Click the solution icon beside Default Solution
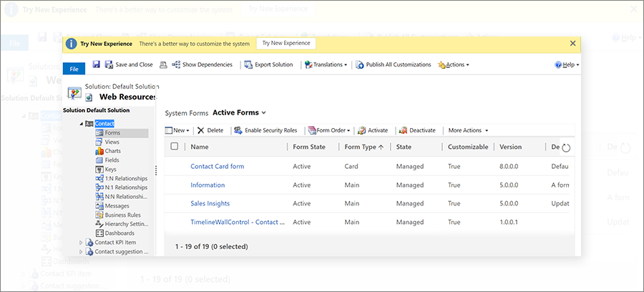 [74, 93]
